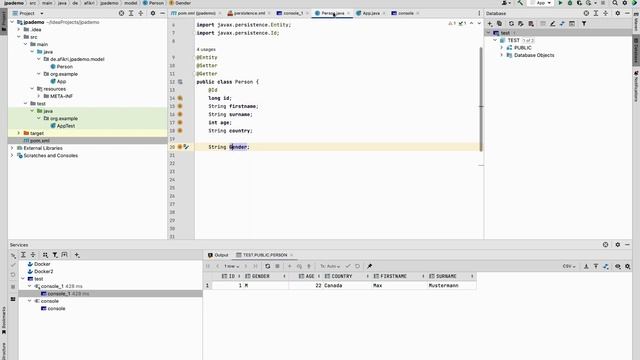Click the Collapse All icon in the Project panel header
Image resolution: width=640 pixels, height=360 pixels.
[x=141, y=13]
